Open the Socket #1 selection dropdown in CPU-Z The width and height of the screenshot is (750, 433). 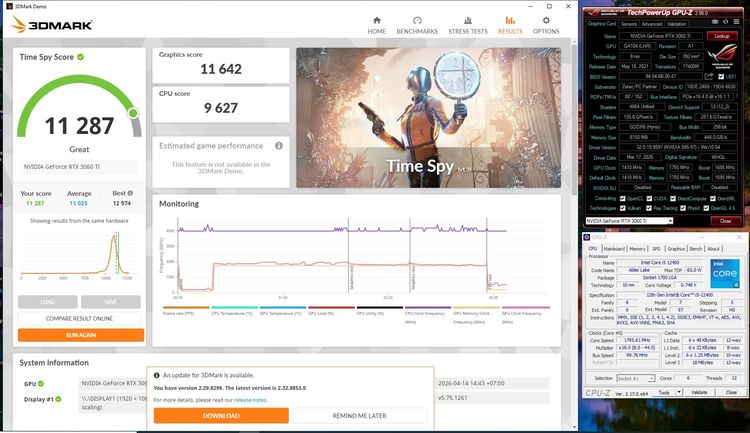pyautogui.click(x=635, y=378)
